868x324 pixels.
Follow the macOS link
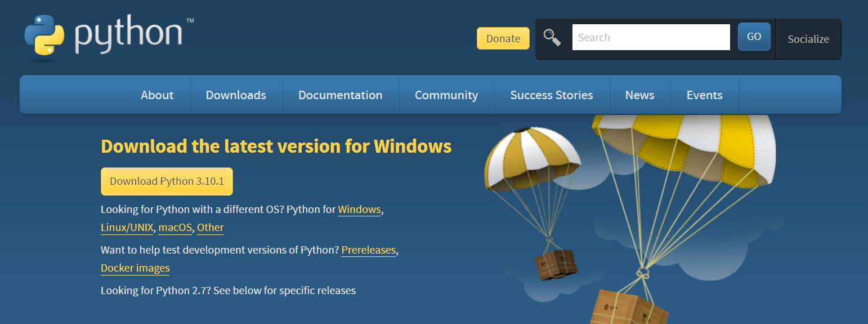[175, 228]
